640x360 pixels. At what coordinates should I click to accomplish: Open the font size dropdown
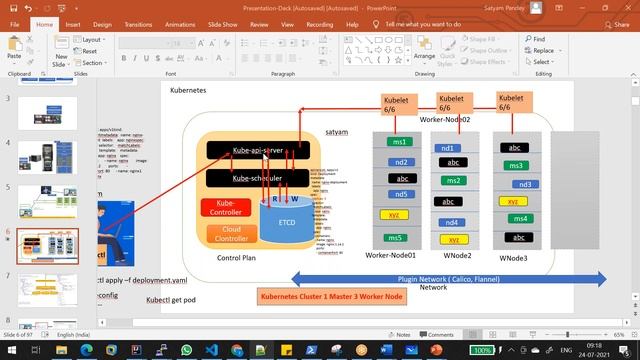[x=191, y=43]
